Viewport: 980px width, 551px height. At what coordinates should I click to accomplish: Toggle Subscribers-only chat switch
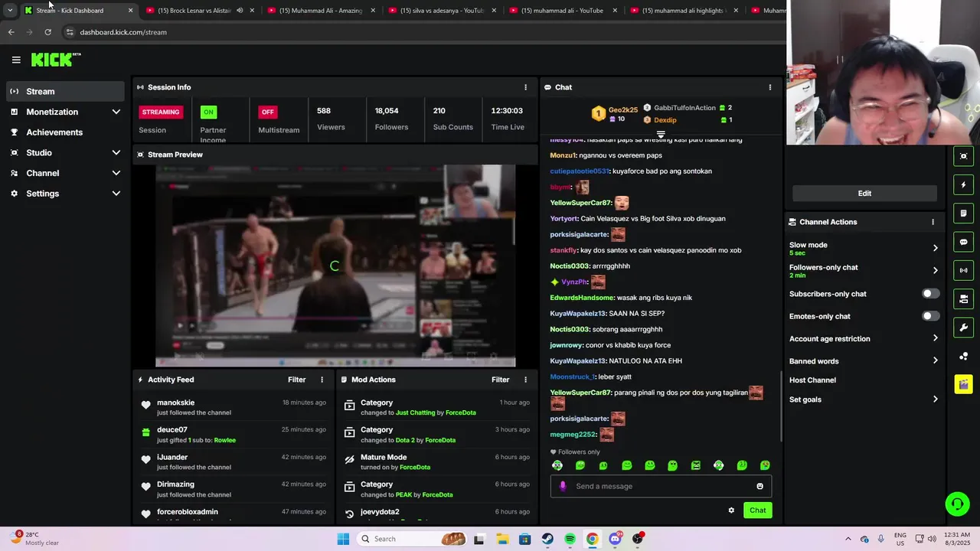930,294
